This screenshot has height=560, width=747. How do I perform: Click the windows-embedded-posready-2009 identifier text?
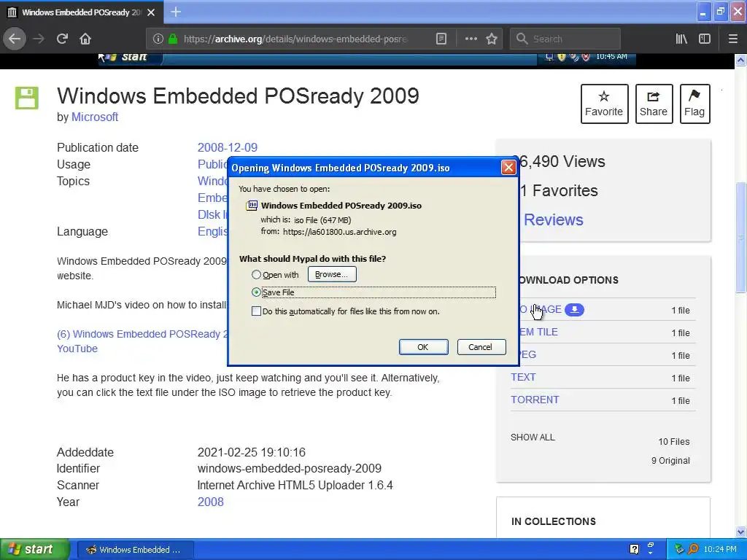pyautogui.click(x=289, y=469)
